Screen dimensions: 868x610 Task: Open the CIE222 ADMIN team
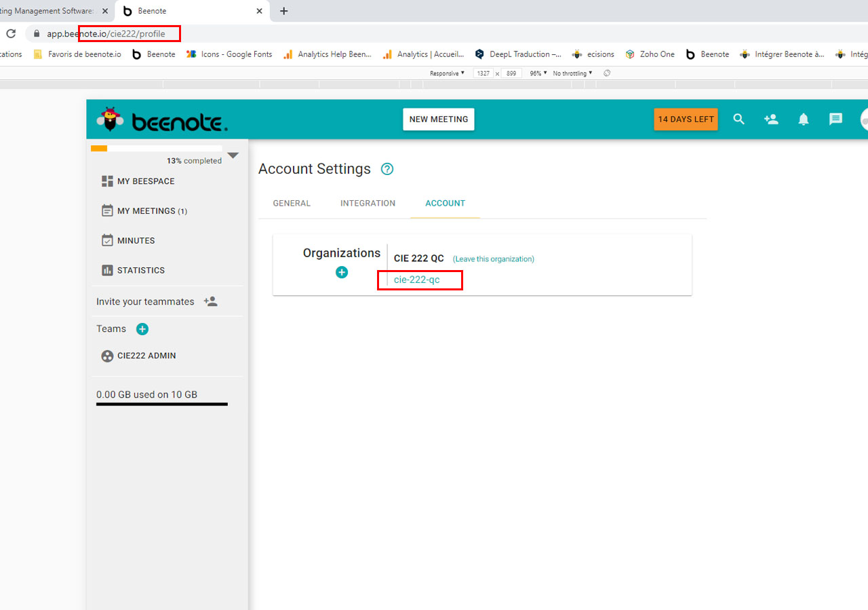coord(146,356)
